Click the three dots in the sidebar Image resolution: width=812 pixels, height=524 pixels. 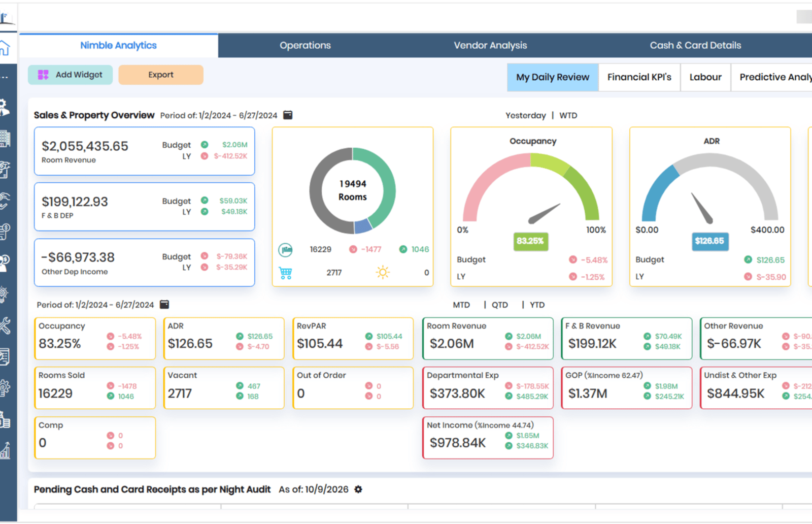point(4,78)
